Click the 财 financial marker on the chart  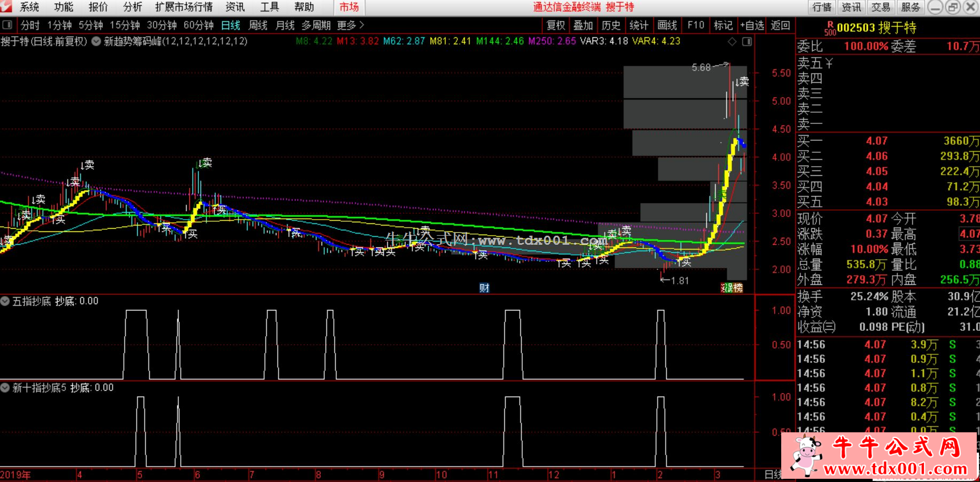484,288
